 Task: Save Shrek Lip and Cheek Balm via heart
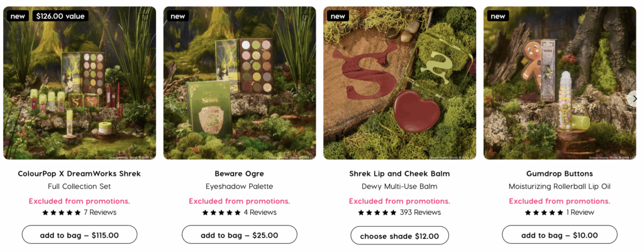[465, 16]
